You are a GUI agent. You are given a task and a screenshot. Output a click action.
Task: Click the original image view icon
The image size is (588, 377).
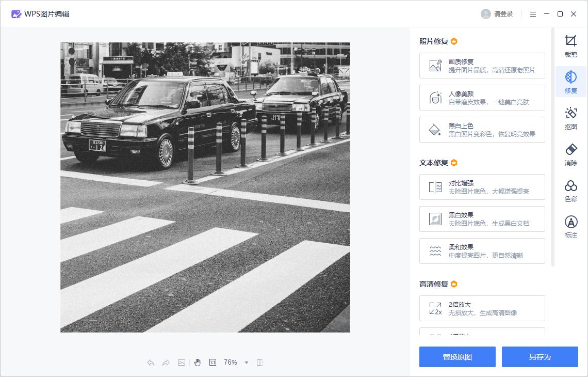pos(182,363)
